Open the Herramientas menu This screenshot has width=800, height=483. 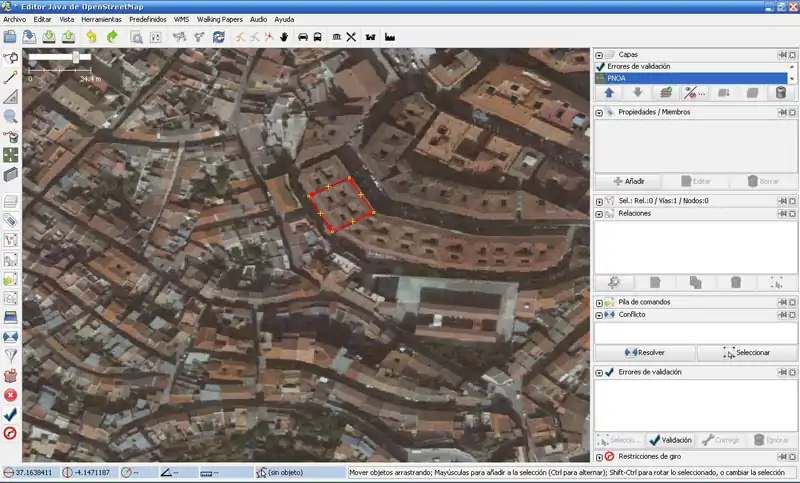pyautogui.click(x=101, y=19)
